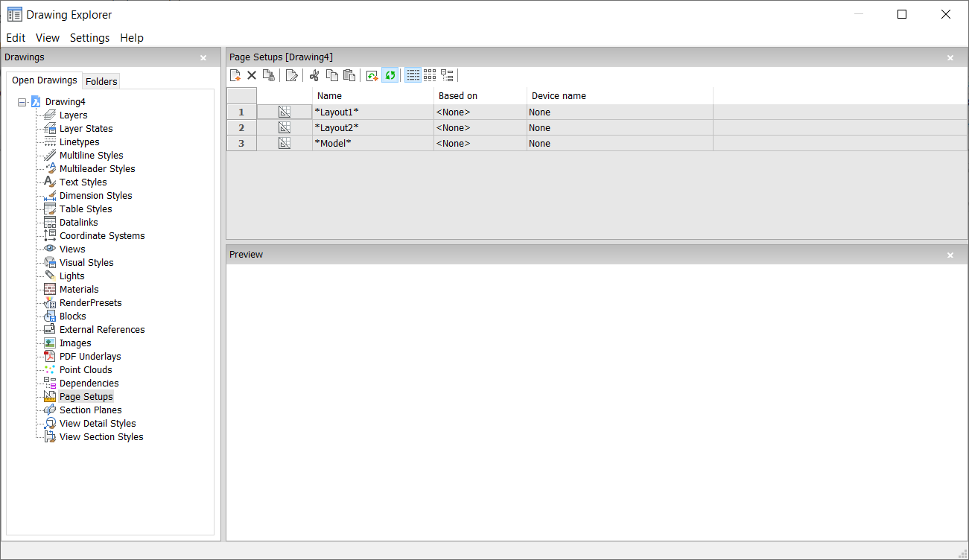
Task: Click the Edit page setup pencil icon
Action: click(291, 75)
